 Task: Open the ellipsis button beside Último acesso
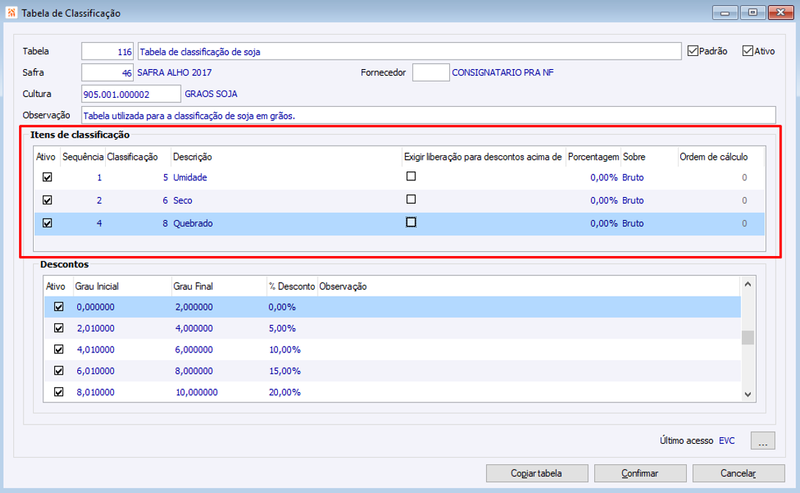tap(763, 440)
